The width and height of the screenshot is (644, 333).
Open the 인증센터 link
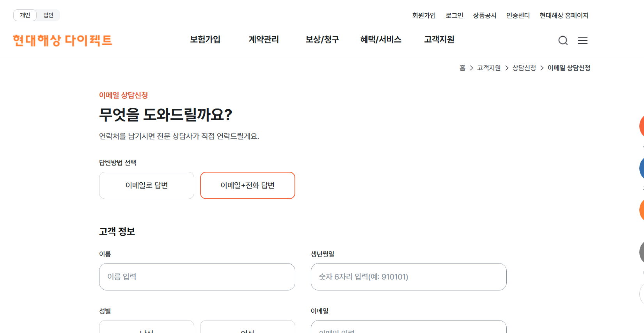tap(518, 16)
